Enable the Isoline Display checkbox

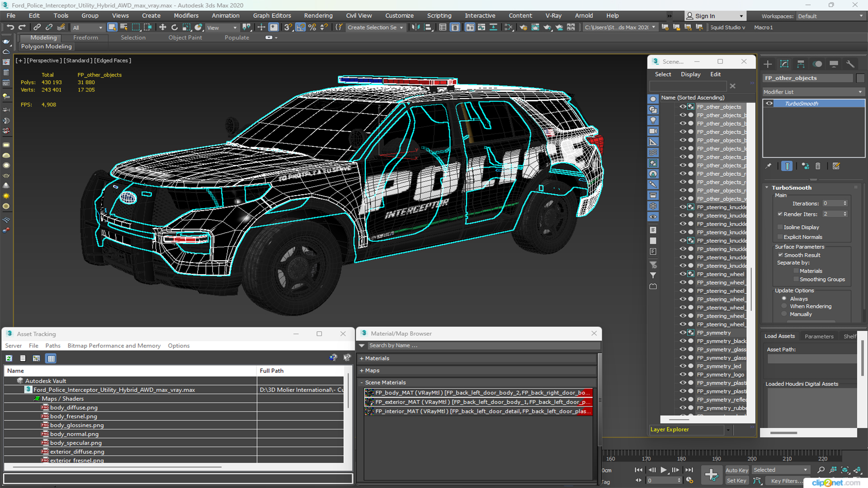coord(780,227)
